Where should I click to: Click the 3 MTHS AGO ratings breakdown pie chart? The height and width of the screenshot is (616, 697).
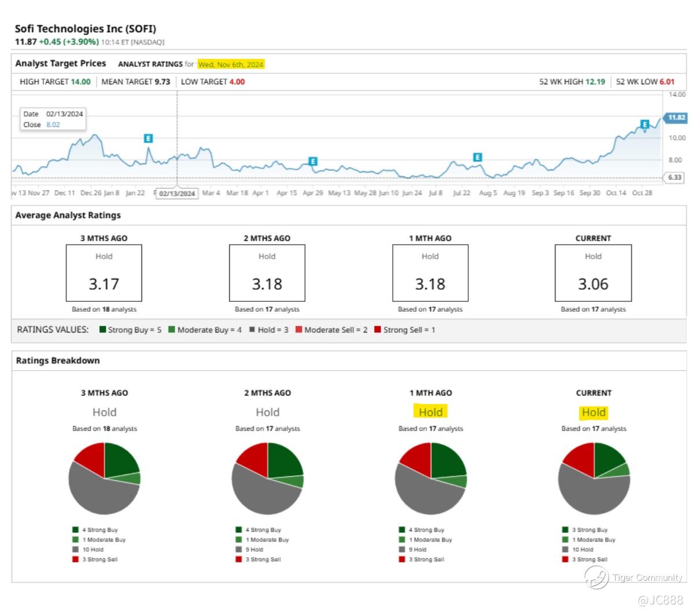(105, 478)
